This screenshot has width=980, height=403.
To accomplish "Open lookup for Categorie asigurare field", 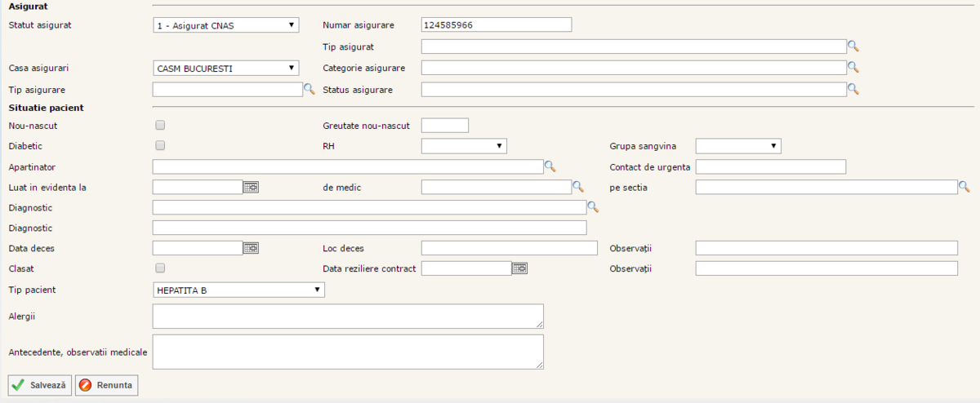I will tap(853, 68).
